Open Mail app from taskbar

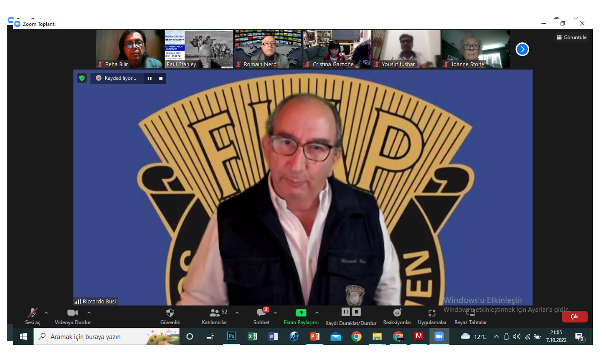(336, 336)
